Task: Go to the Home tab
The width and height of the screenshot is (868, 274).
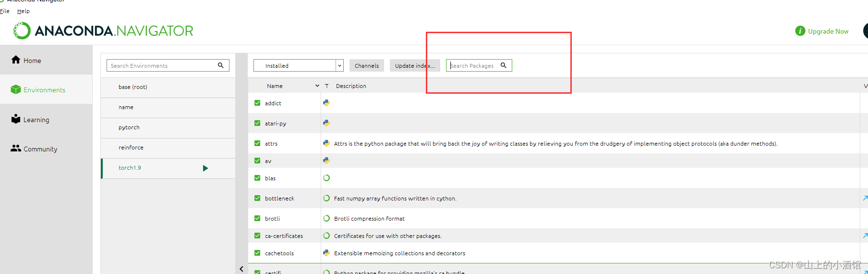Action: click(x=46, y=60)
